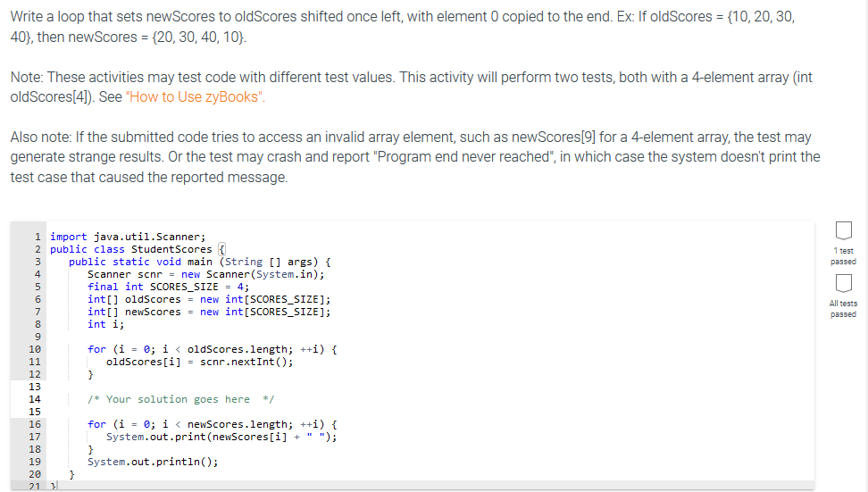
Task: Click 'All tests passed' label text
Action: tap(843, 309)
